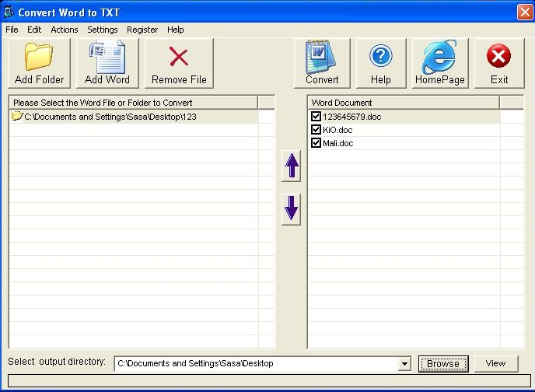Select the Mali.doc file name
This screenshot has width=535, height=392.
337,143
